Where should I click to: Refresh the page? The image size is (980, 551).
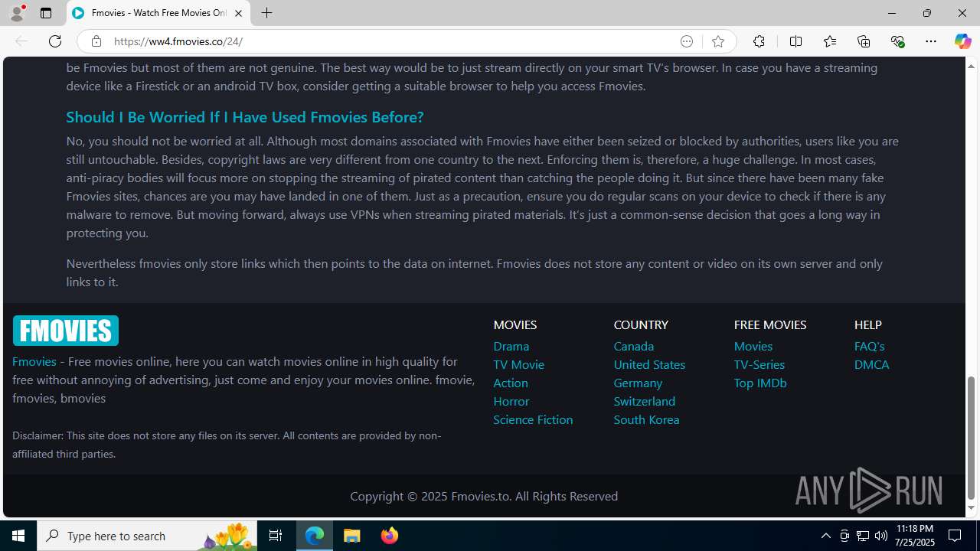coord(55,41)
